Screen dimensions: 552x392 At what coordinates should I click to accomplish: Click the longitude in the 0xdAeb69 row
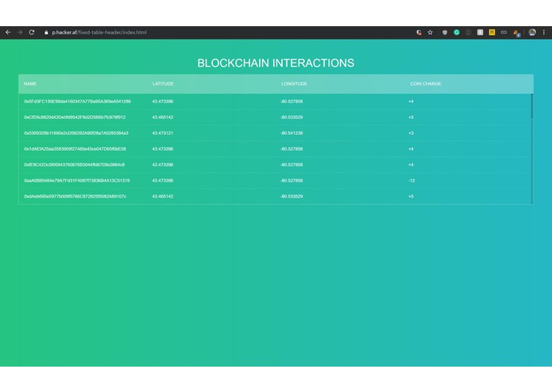click(291, 196)
